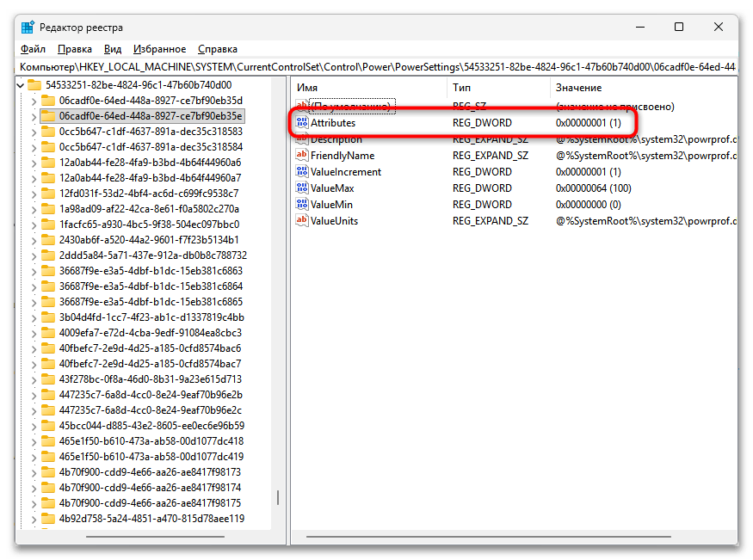The image size is (753, 560).
Task: Select the ValueMax value name
Action: pos(332,188)
